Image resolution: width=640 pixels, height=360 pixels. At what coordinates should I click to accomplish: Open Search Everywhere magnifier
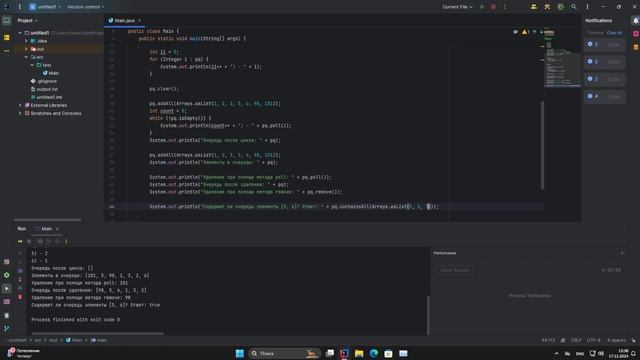574,7
